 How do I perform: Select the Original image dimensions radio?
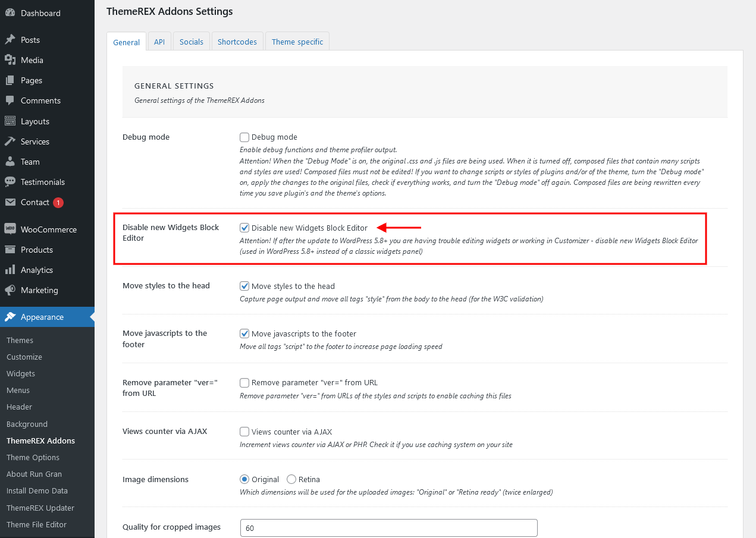coord(244,479)
